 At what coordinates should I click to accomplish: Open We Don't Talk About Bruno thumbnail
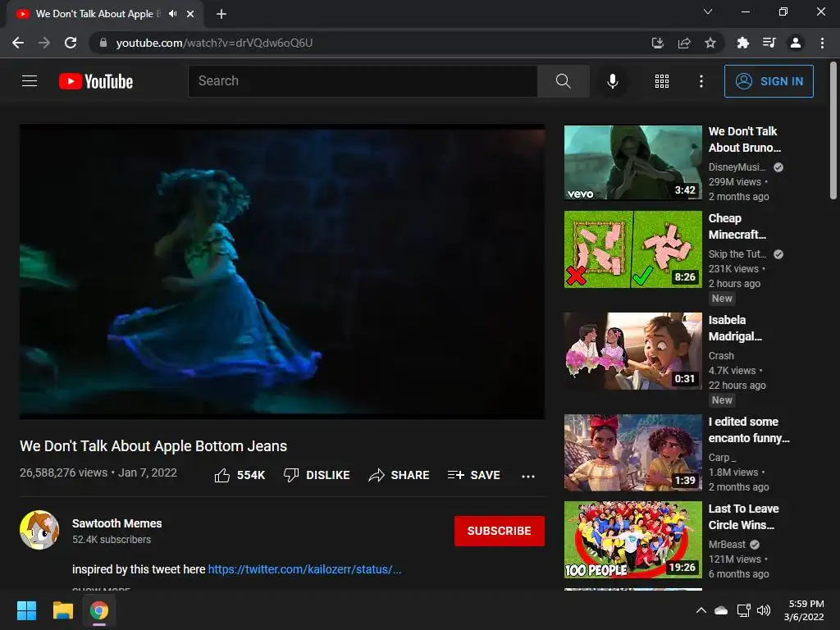[x=632, y=162]
